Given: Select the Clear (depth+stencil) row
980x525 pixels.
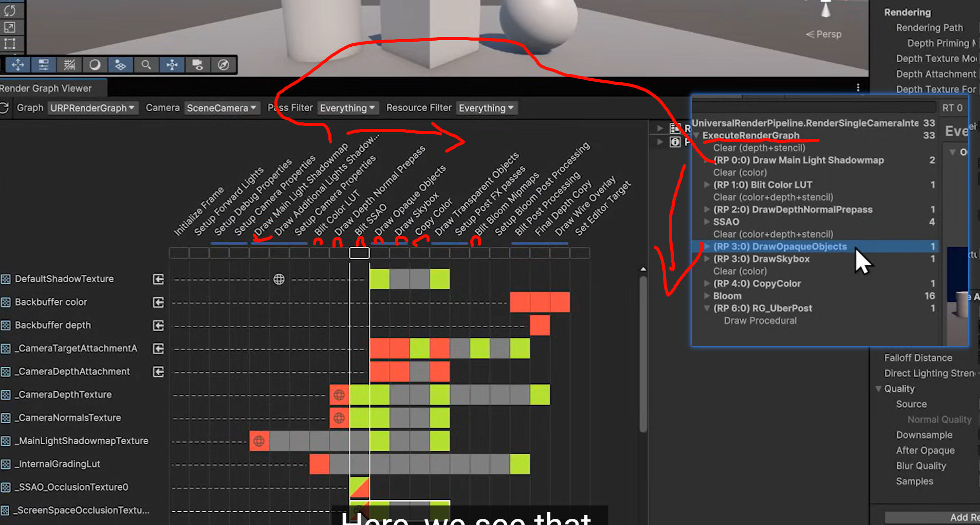Looking at the screenshot, I should pyautogui.click(x=816, y=148).
